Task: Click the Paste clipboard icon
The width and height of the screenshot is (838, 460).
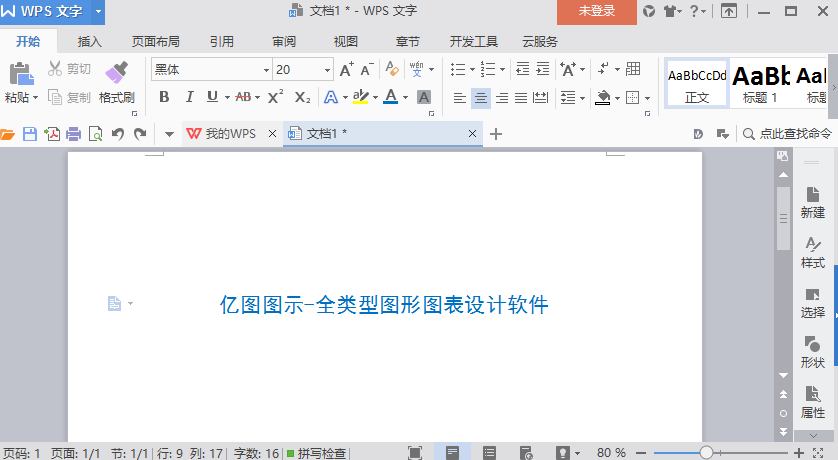Action: [21, 74]
